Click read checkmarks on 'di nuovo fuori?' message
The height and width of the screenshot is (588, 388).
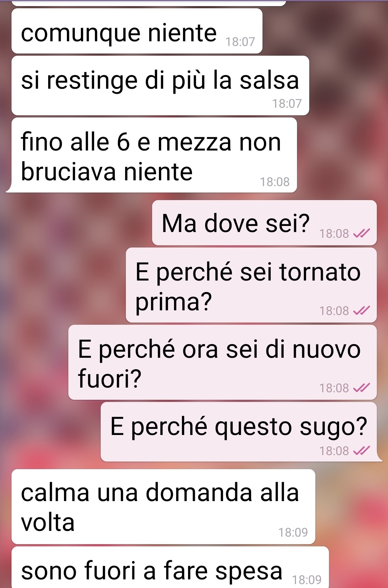361,388
